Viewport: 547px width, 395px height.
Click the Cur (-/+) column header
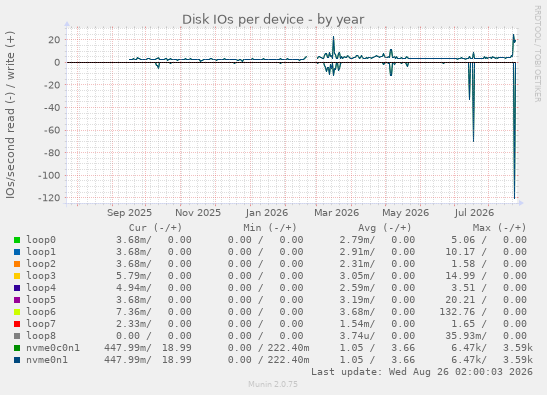click(x=155, y=228)
